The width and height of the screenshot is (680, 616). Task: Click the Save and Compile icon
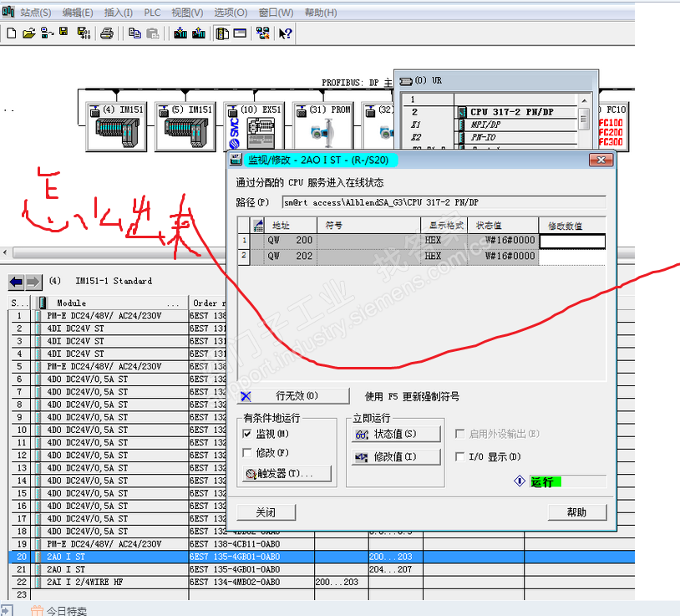[84, 33]
